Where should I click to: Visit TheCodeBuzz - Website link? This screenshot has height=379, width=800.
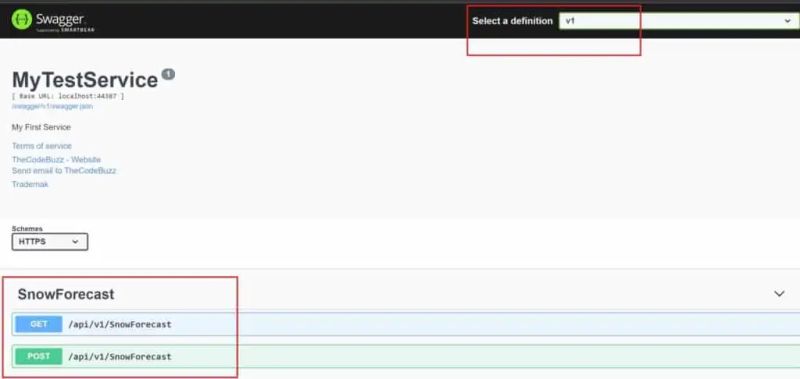coord(56,160)
